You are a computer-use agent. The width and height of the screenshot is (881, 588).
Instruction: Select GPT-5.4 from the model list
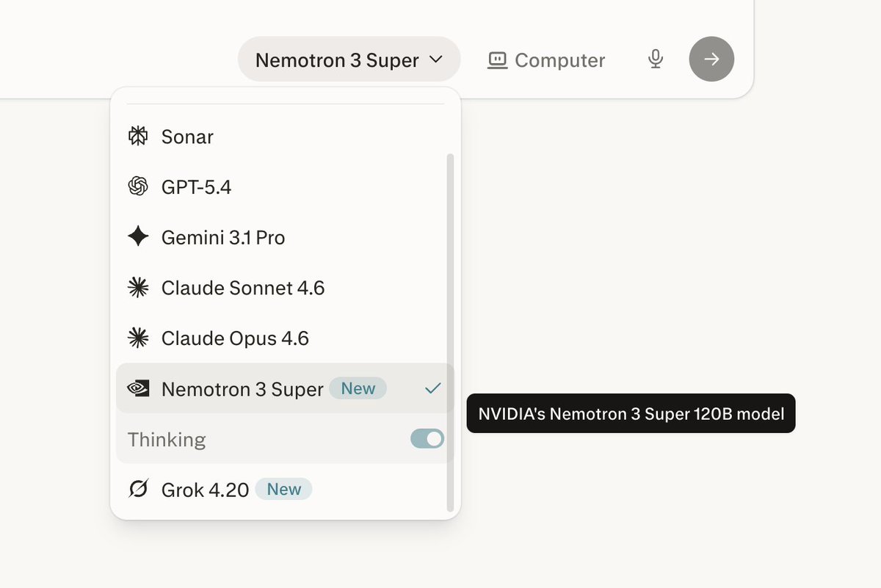tap(196, 187)
